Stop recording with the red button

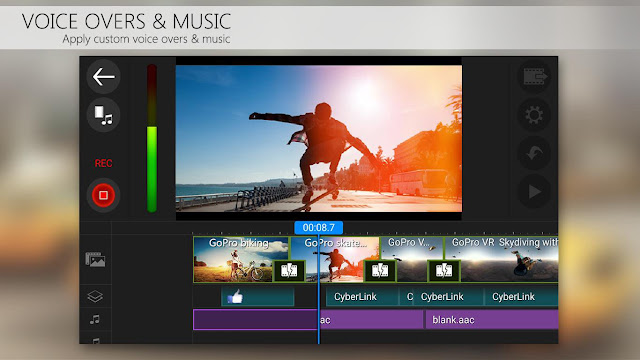[103, 195]
